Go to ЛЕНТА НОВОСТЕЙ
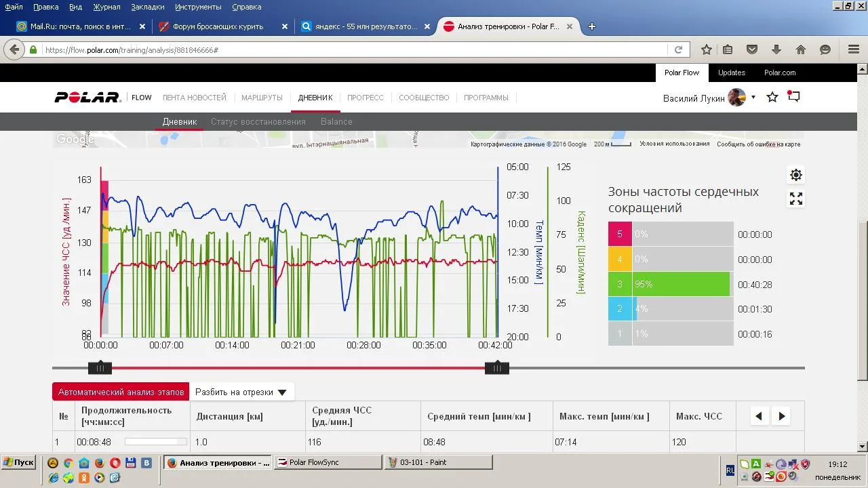Image resolution: width=868 pixels, height=488 pixels. pyautogui.click(x=194, y=98)
